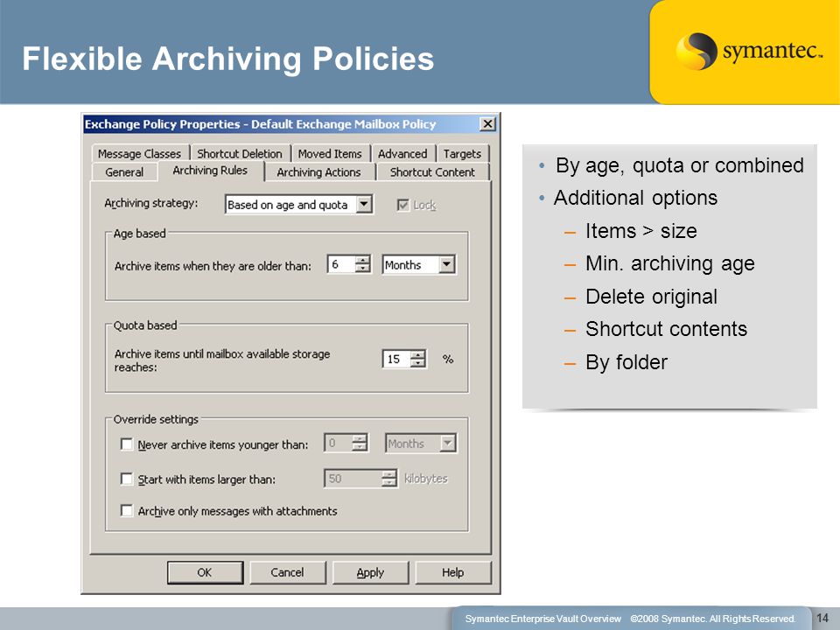Click the disabled younger-than value field
The width and height of the screenshot is (840, 630).
[x=338, y=443]
